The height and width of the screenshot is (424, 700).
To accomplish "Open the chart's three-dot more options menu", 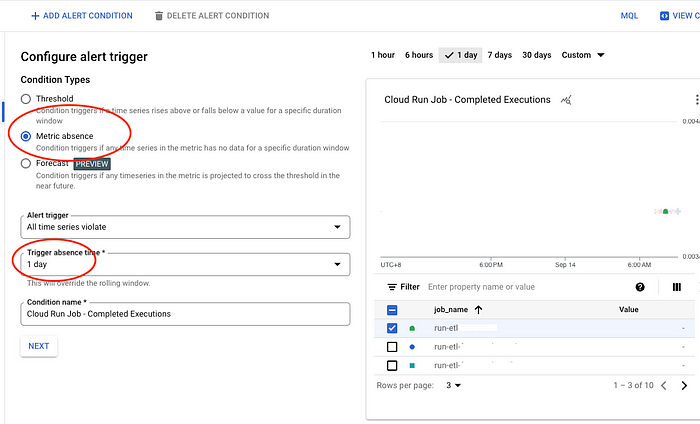I will 696,100.
